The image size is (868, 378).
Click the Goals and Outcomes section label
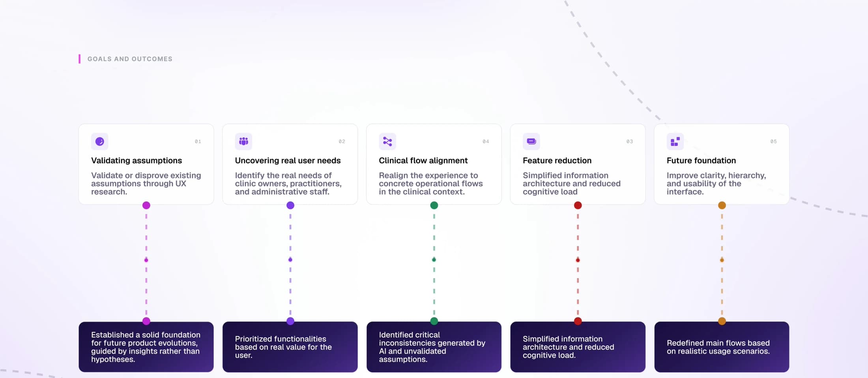click(x=130, y=59)
